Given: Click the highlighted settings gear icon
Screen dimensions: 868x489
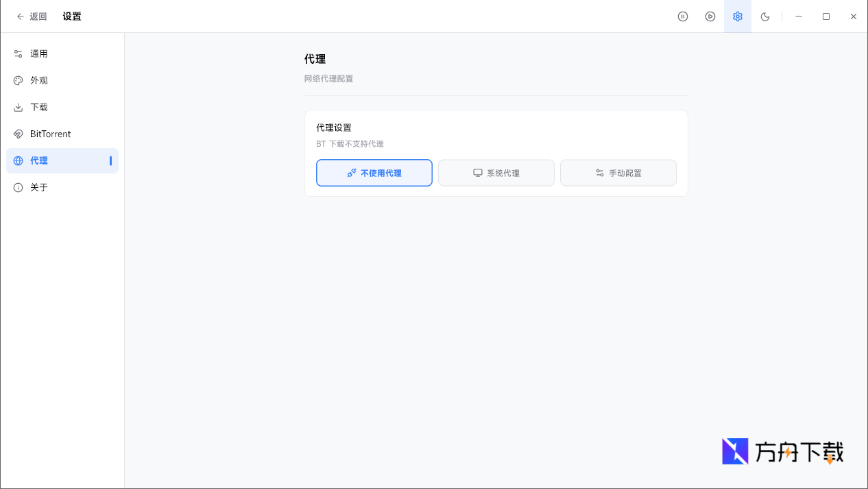Looking at the screenshot, I should click(x=737, y=16).
